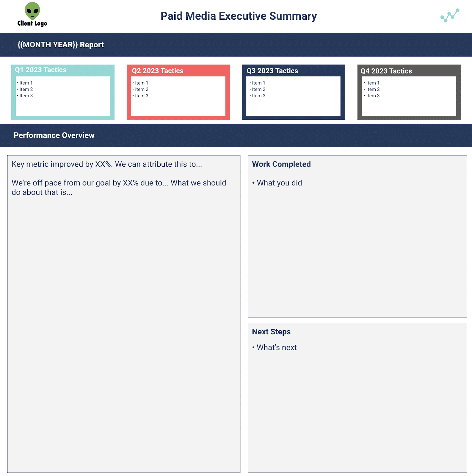
Task: Select Item 3 in Q2 2023 Tactics
Action: [x=140, y=96]
